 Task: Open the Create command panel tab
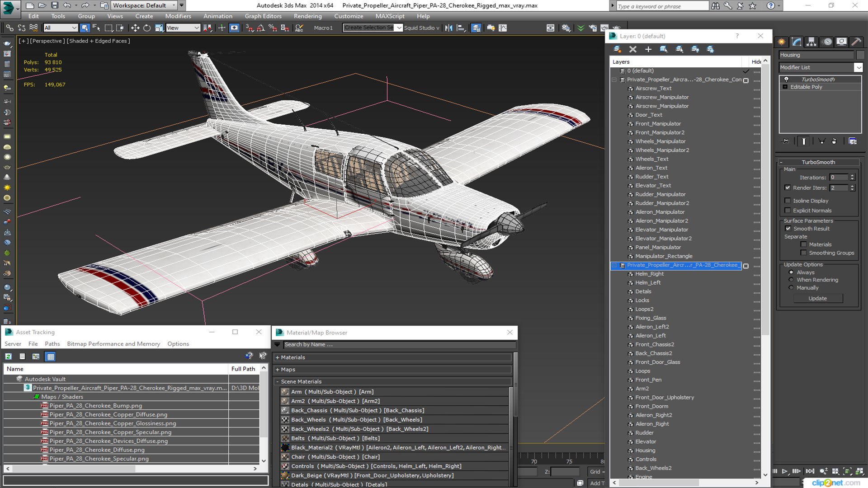[782, 42]
